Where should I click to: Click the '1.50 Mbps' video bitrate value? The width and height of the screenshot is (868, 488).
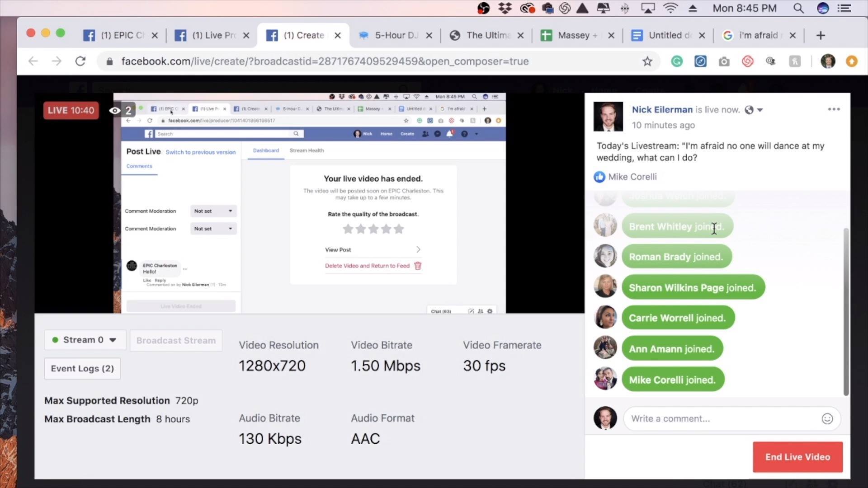tap(386, 366)
